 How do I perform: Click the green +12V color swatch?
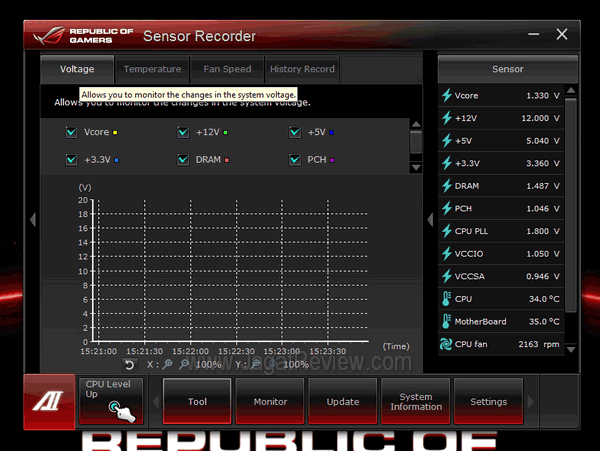click(225, 133)
